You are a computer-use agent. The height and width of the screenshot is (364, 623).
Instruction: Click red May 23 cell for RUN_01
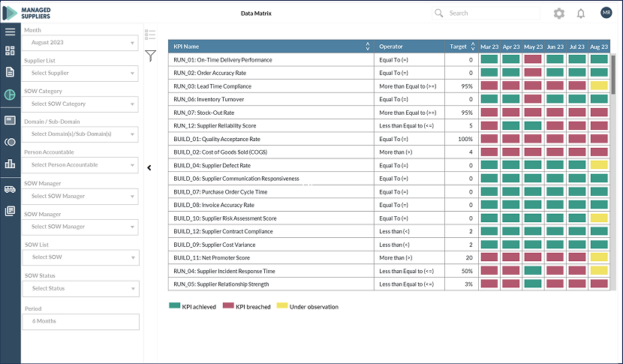point(533,59)
